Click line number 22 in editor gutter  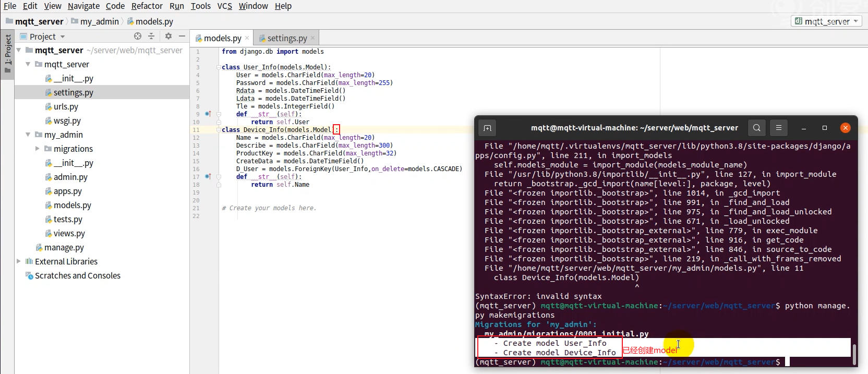click(x=196, y=216)
